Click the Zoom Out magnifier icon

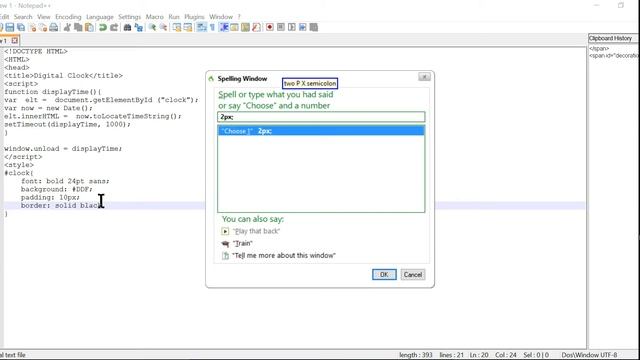point(163,27)
